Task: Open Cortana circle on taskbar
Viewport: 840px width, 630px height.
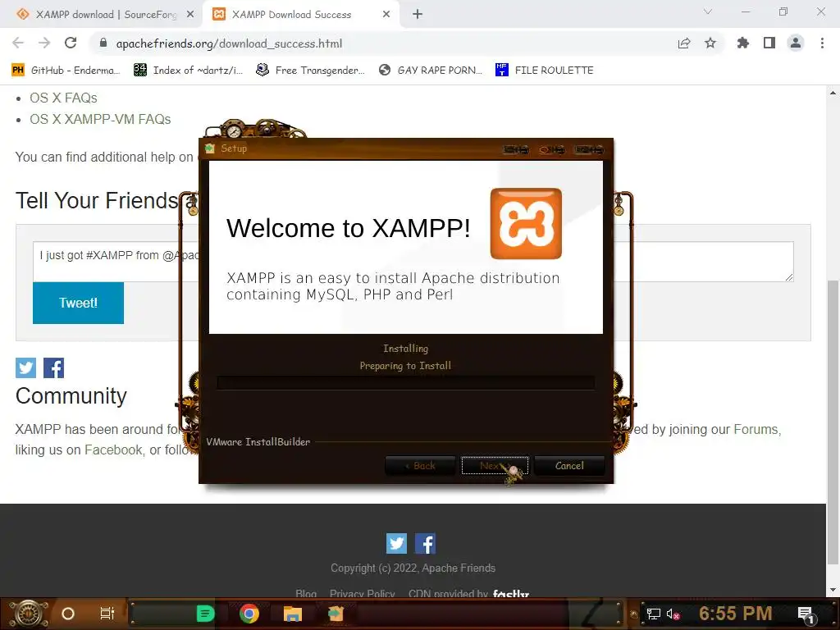Action: [x=68, y=614]
